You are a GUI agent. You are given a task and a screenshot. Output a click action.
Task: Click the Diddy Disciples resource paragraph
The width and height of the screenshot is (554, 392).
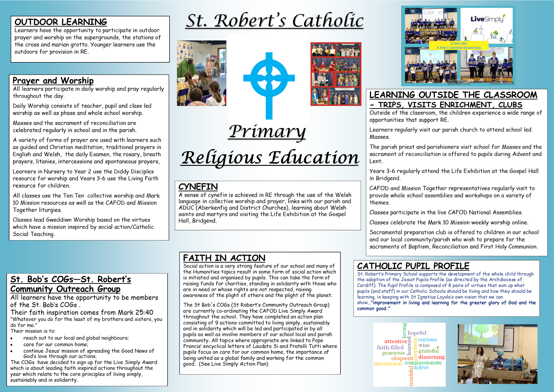[85, 179]
